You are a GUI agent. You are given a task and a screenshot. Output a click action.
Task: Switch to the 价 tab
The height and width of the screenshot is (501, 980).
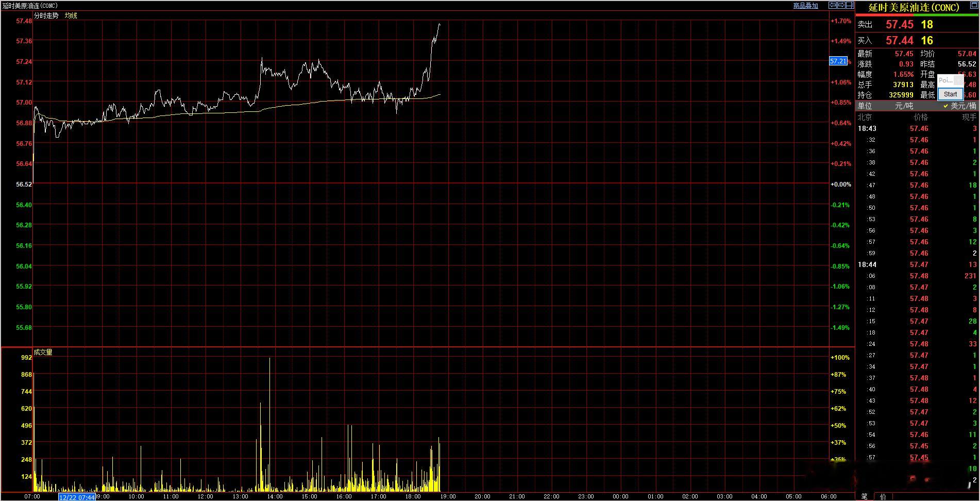tap(883, 496)
